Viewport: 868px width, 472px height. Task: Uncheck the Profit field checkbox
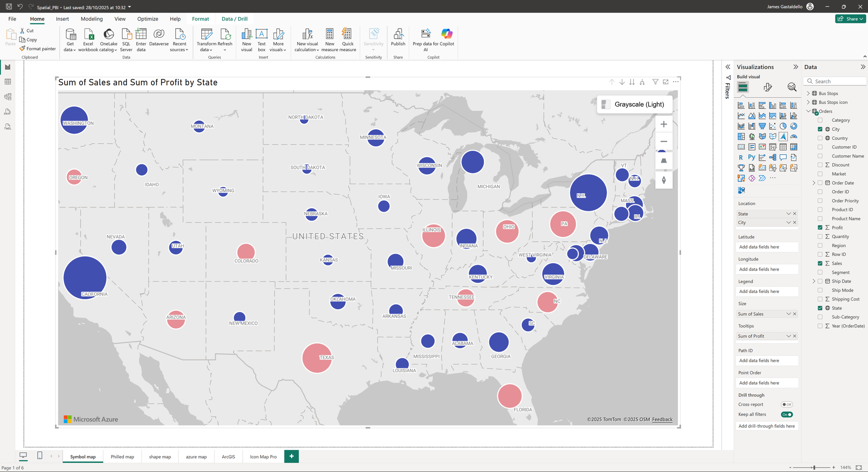820,228
